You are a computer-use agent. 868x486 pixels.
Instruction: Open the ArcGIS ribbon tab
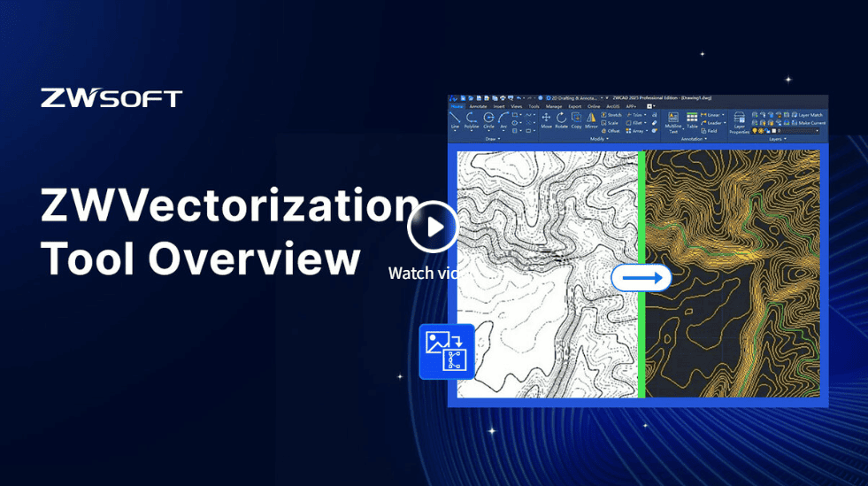pyautogui.click(x=613, y=106)
